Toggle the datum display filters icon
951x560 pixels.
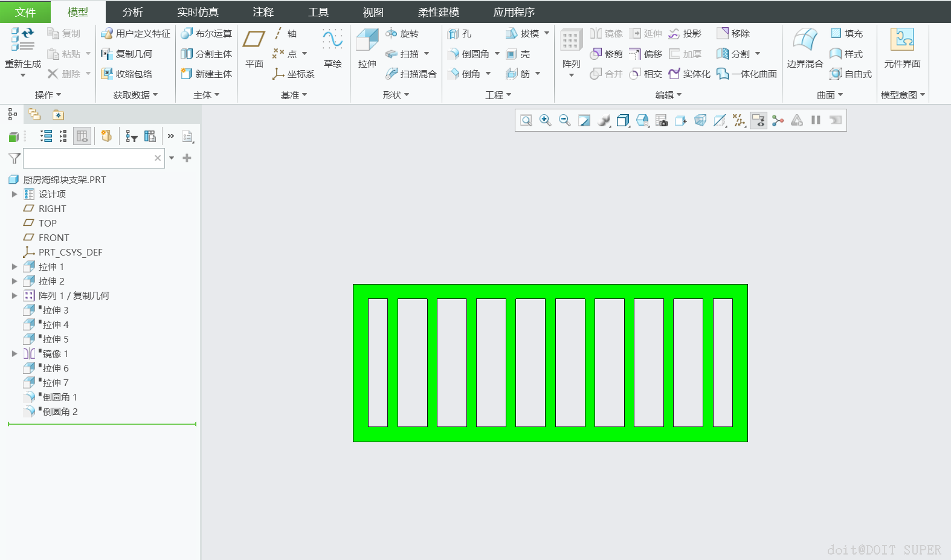point(739,120)
